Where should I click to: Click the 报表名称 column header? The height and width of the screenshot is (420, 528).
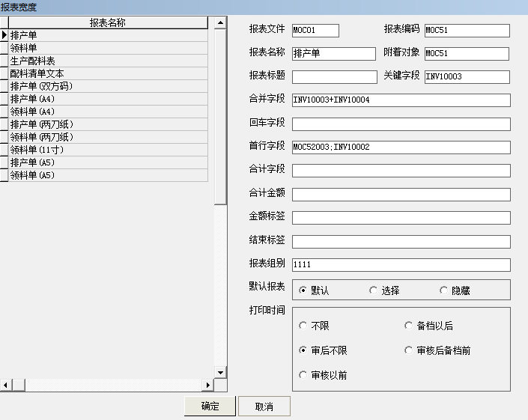(x=107, y=22)
